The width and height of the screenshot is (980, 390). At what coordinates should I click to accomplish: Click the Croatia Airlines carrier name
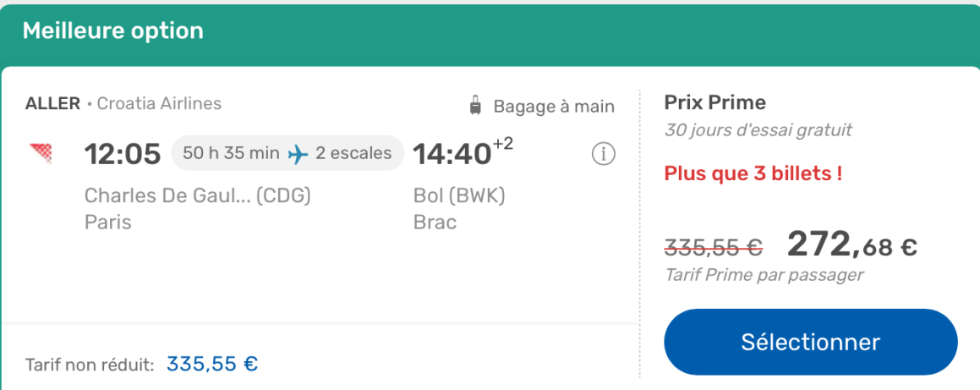pyautogui.click(x=159, y=104)
